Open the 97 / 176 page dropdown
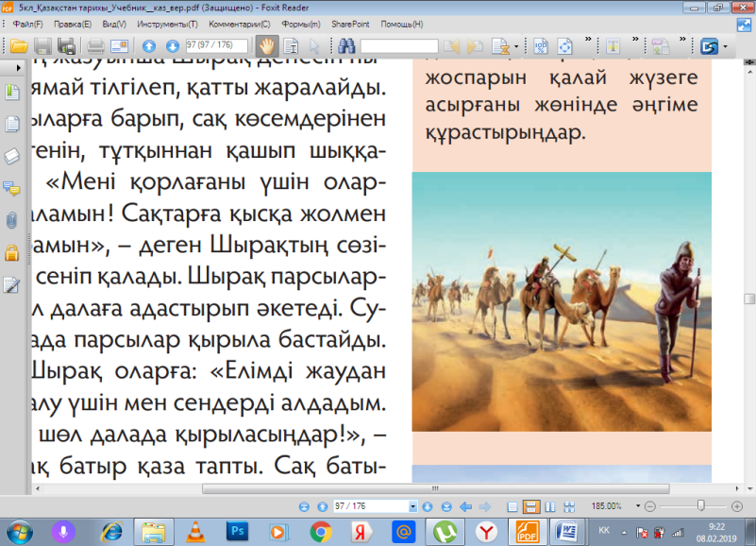This screenshot has width=756, height=546. click(x=412, y=506)
